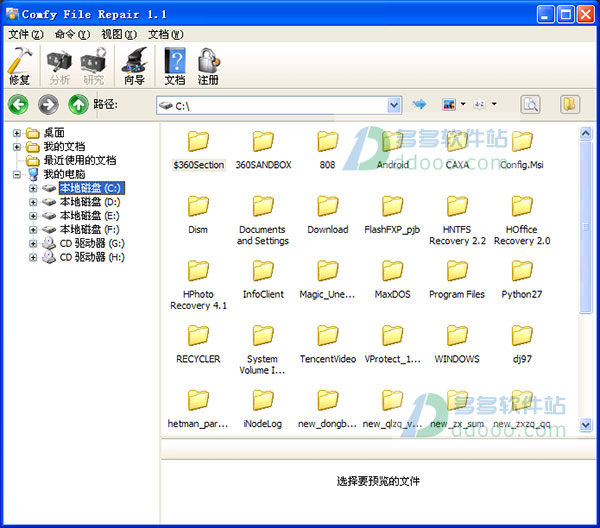
Task: Select the iNodeLog folder
Action: [x=263, y=409]
